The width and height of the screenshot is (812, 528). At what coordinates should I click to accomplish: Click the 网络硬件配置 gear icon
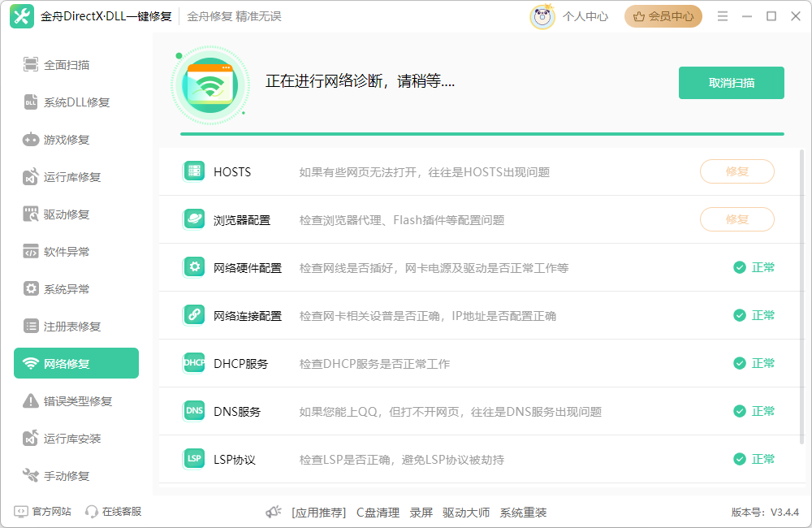click(194, 267)
